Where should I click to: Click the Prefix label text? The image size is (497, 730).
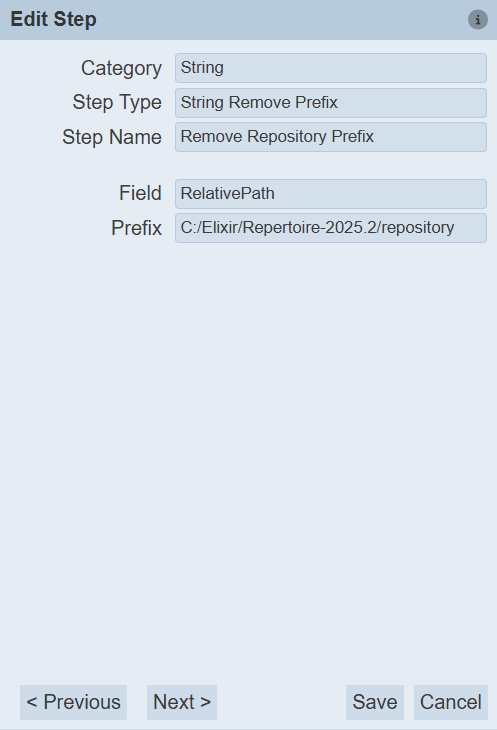[136, 228]
